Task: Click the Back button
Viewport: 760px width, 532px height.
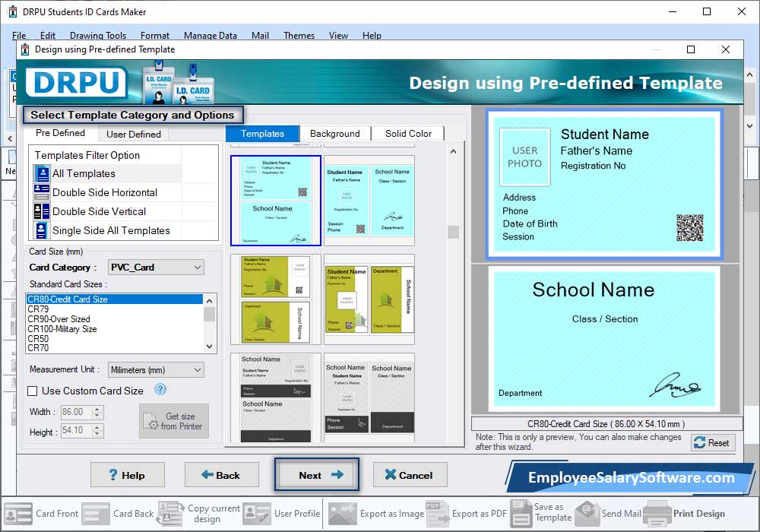Action: 221,475
